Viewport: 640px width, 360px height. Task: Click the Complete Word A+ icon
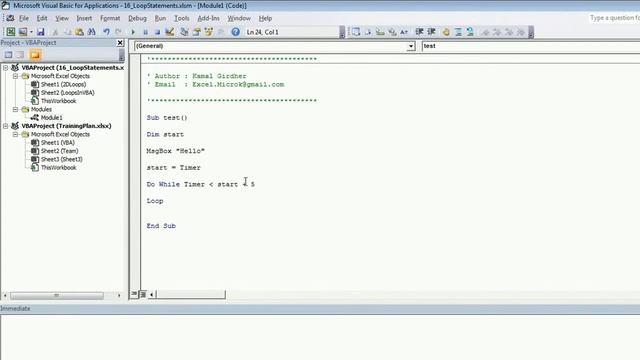tap(404, 32)
